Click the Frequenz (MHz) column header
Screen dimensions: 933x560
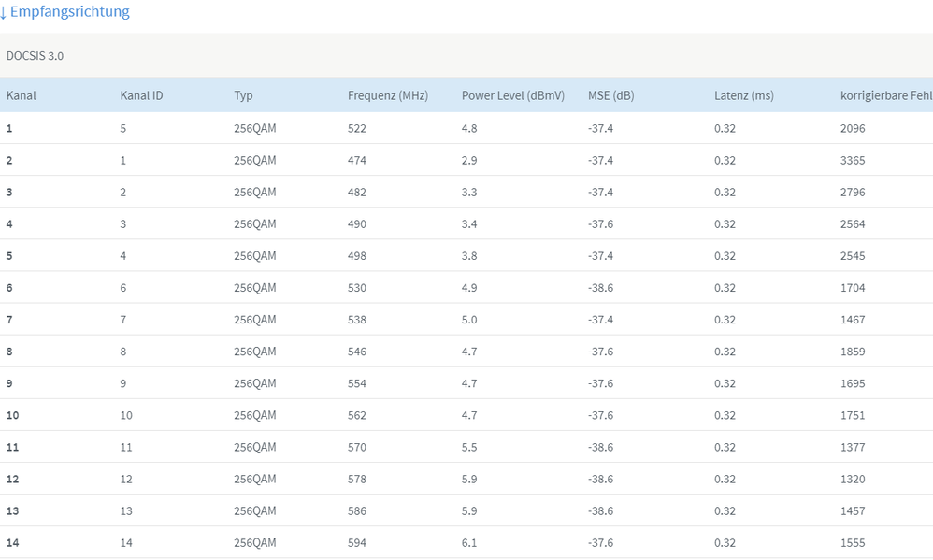[x=387, y=95]
